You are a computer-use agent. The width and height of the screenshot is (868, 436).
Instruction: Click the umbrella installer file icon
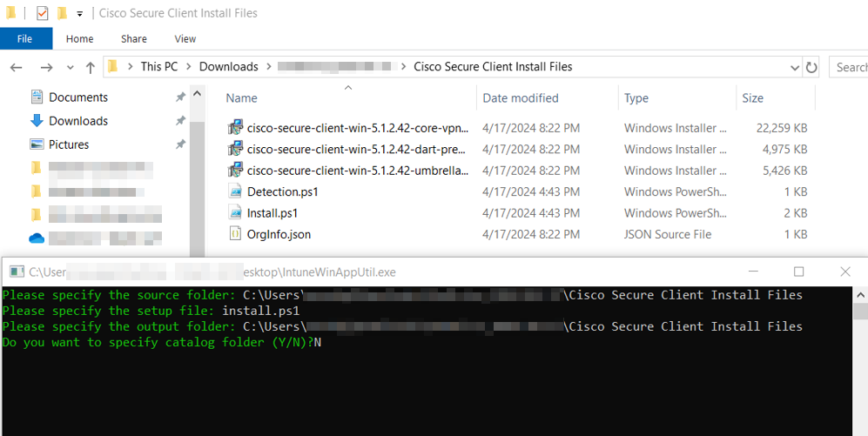235,171
